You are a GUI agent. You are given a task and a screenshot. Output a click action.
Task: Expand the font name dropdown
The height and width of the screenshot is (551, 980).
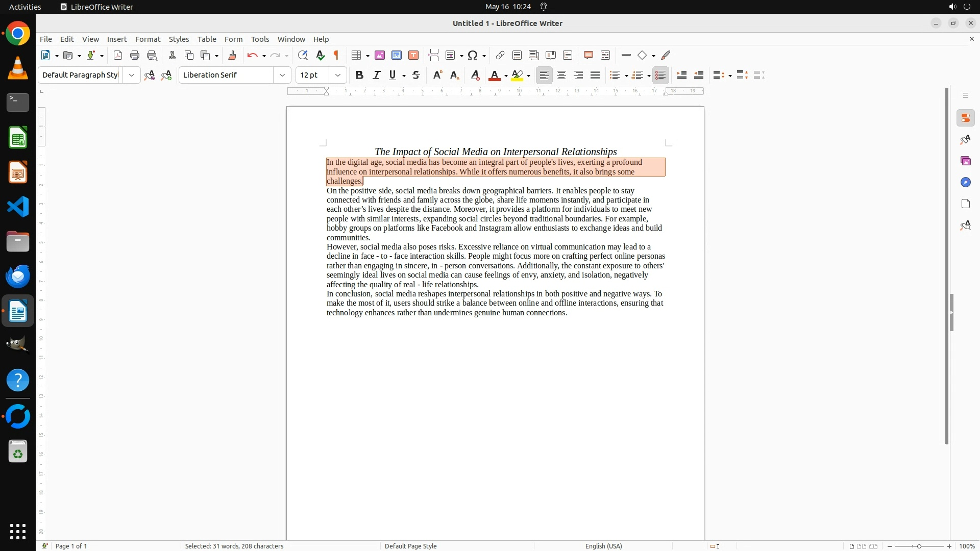282,76
